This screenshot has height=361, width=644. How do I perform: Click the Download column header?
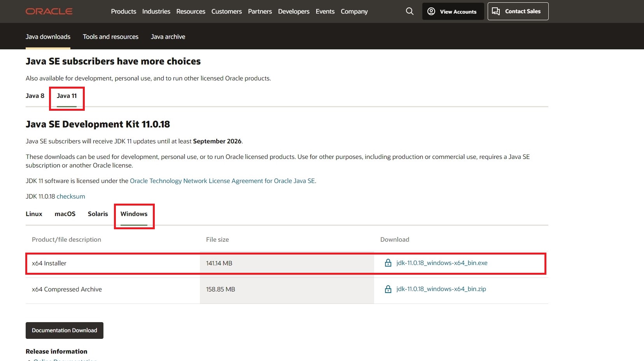coord(395,239)
